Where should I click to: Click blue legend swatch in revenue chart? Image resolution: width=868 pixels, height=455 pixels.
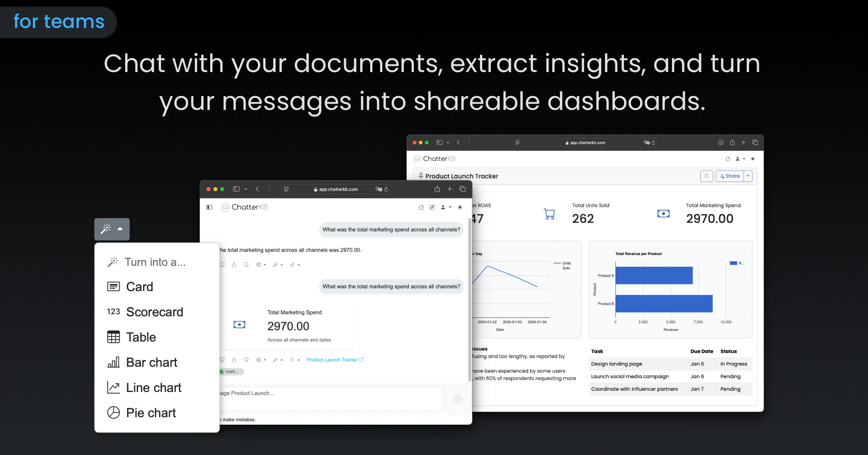(x=733, y=263)
